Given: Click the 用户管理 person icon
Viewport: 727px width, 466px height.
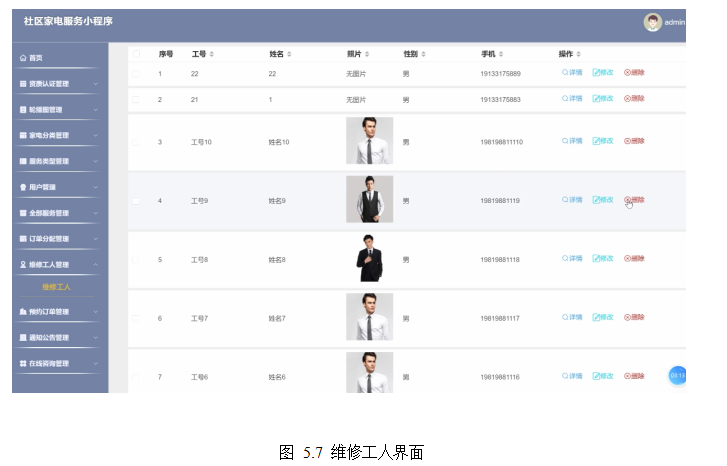Looking at the screenshot, I should [23, 187].
